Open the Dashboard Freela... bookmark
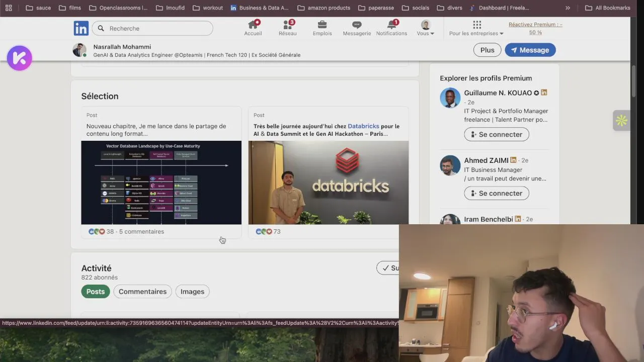Screen dimensions: 644x362 pyautogui.click(x=499, y=8)
